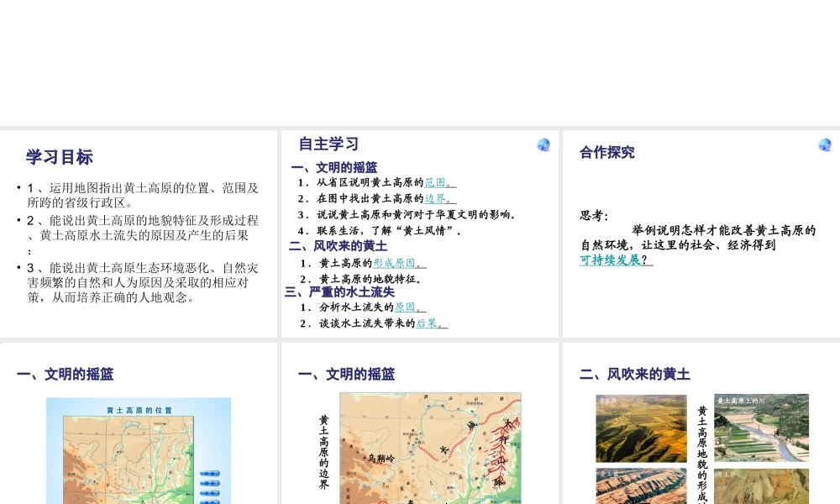This screenshot has height=504, width=840.
Task: Open the 边界 hyperlink
Action: coord(440,199)
